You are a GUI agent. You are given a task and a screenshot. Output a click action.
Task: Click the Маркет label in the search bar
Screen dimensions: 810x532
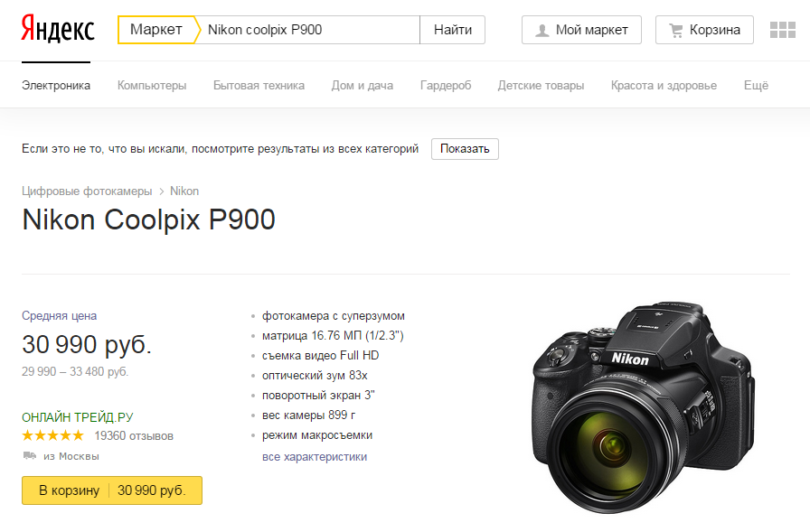(155, 30)
